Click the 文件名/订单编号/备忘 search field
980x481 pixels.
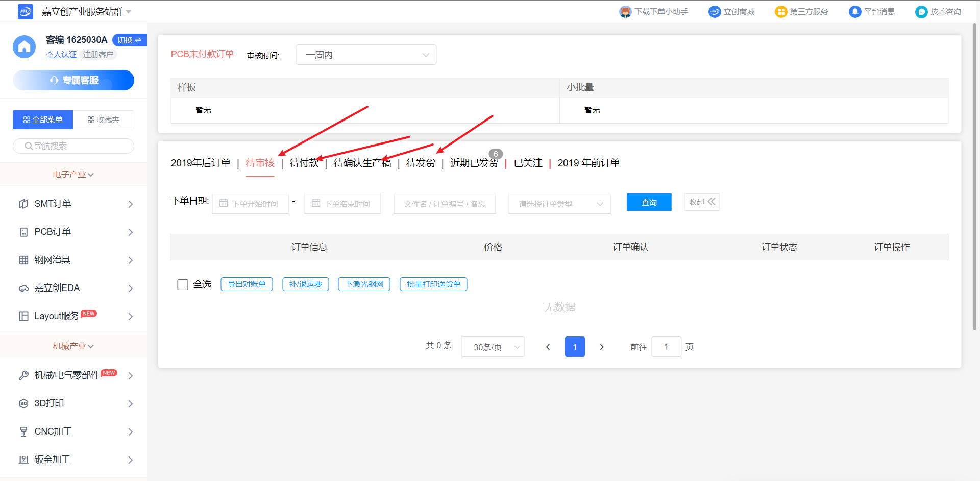(445, 204)
